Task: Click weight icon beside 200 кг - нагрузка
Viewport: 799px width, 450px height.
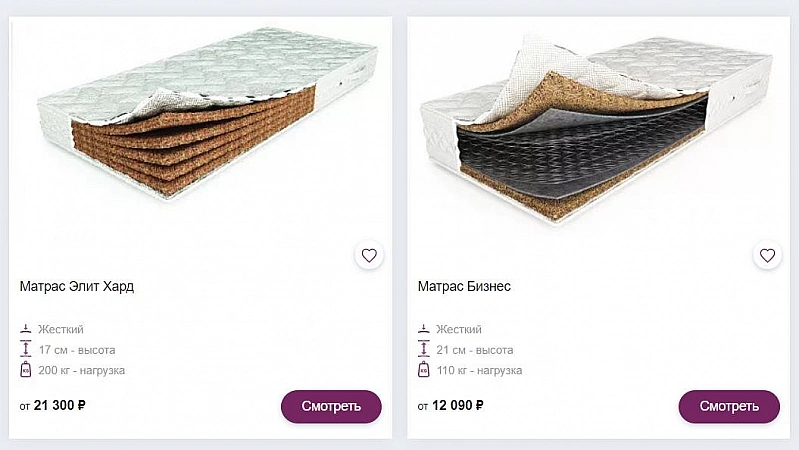Action: pyautogui.click(x=26, y=370)
